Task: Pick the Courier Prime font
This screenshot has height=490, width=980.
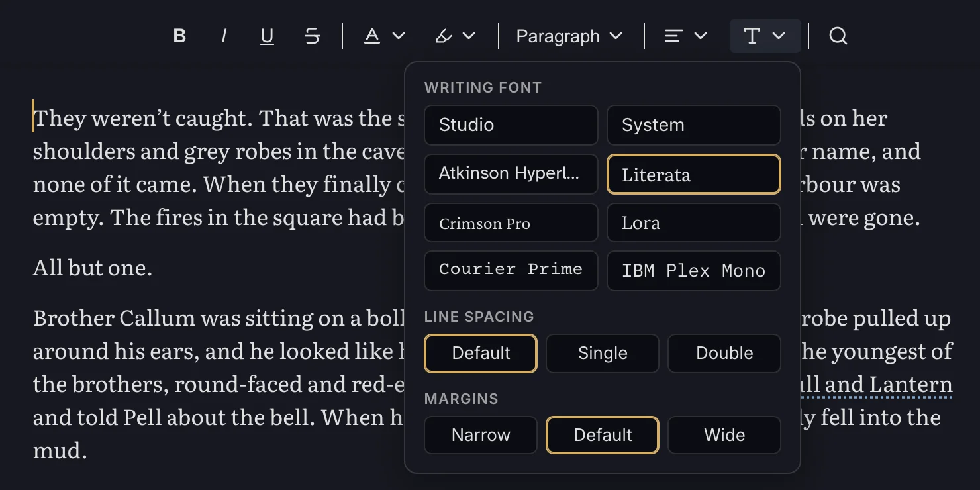Action: click(511, 271)
